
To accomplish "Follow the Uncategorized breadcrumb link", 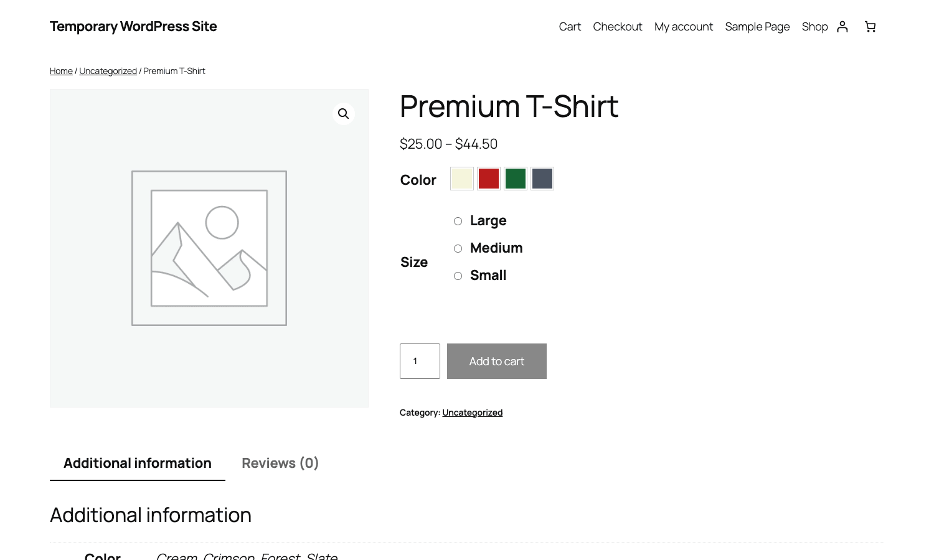I will pos(108,71).
